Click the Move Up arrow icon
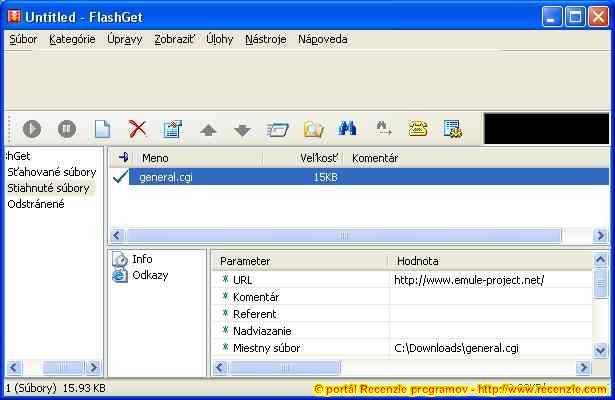Viewport: 615px width, 400px height. coord(208,129)
